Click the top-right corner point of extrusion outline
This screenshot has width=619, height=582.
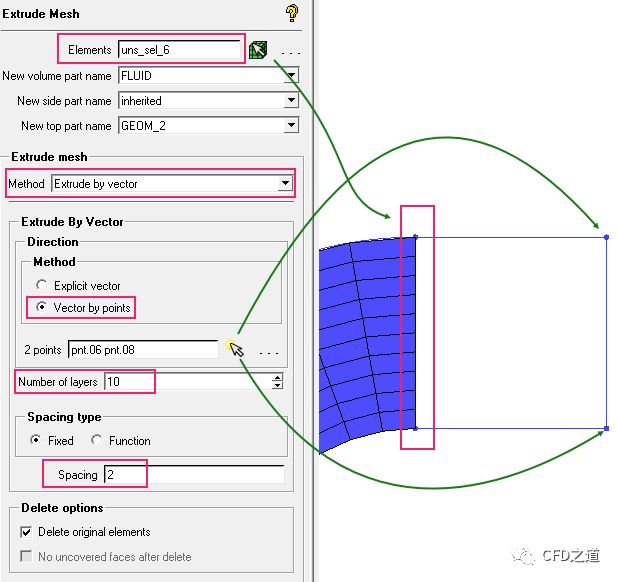[607, 237]
